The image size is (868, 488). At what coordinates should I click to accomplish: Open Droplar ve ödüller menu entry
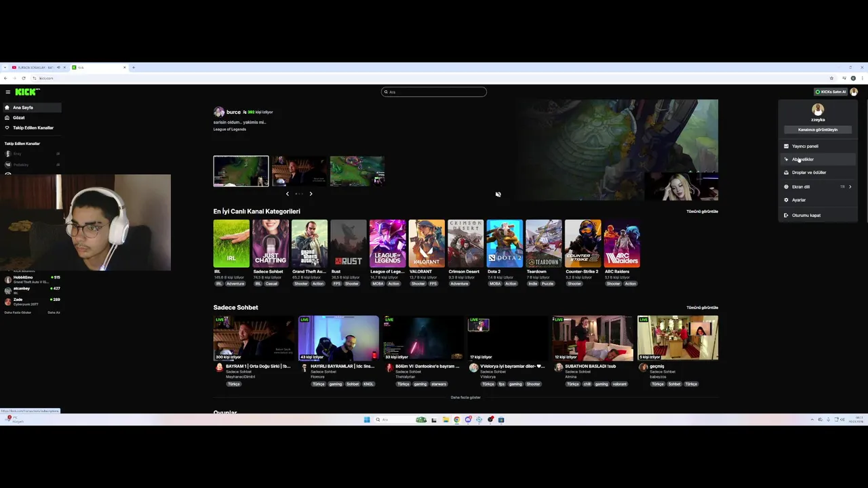(x=818, y=172)
